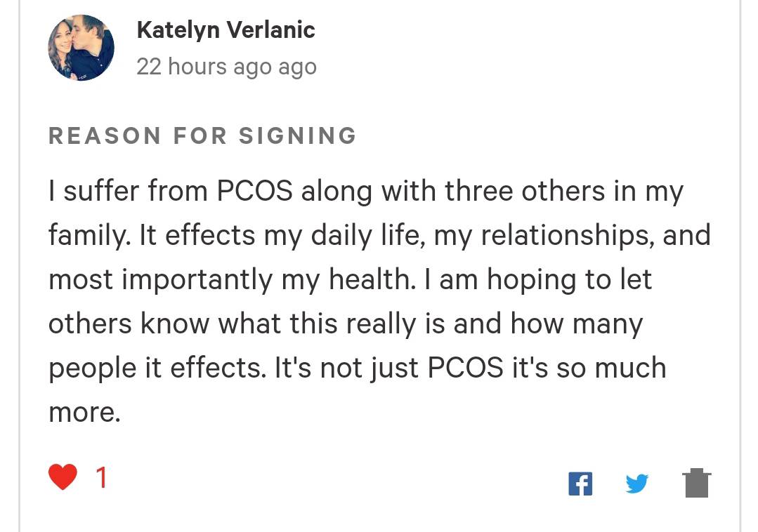
Task: Click the word "hoping" in the comment
Action: pos(531,281)
